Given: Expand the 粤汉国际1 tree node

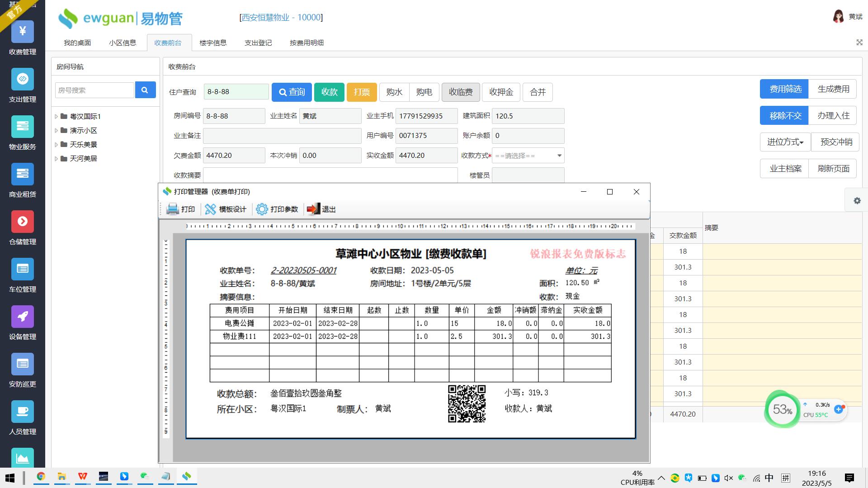Looking at the screenshot, I should tap(57, 117).
